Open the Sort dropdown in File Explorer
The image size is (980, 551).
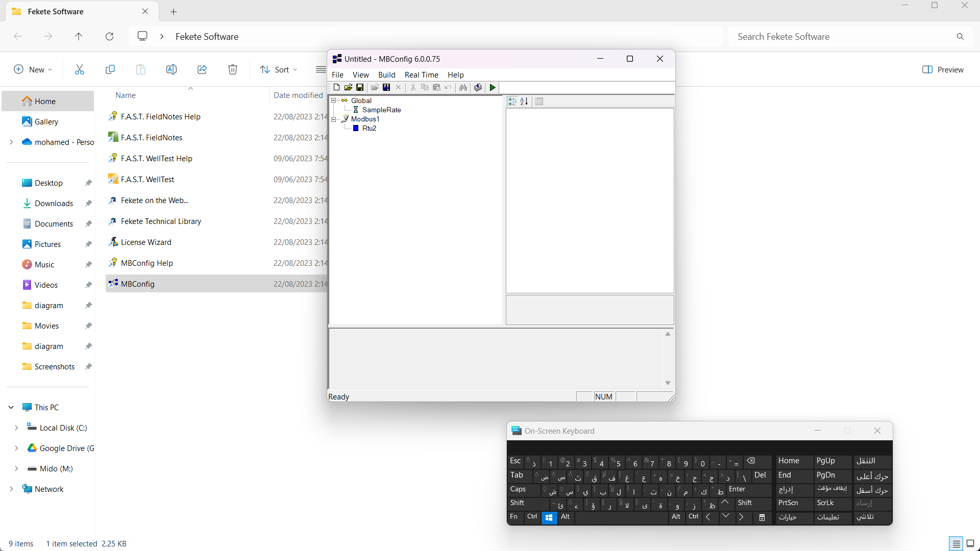(x=278, y=69)
